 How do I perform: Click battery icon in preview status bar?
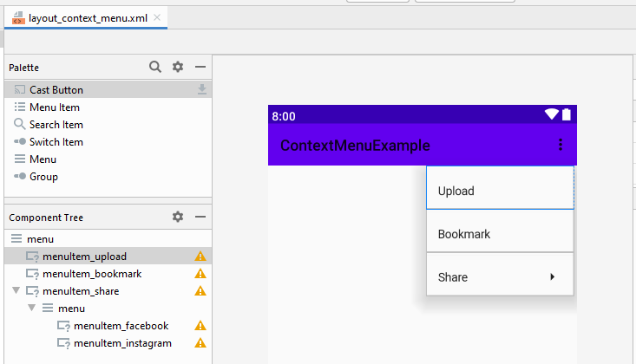(x=567, y=114)
